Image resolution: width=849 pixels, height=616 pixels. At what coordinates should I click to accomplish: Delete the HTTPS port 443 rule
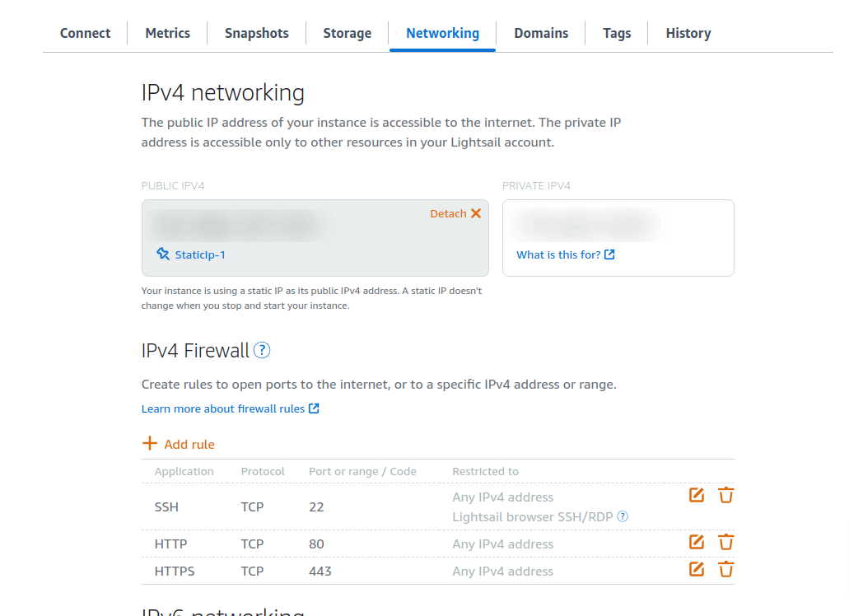click(x=725, y=569)
